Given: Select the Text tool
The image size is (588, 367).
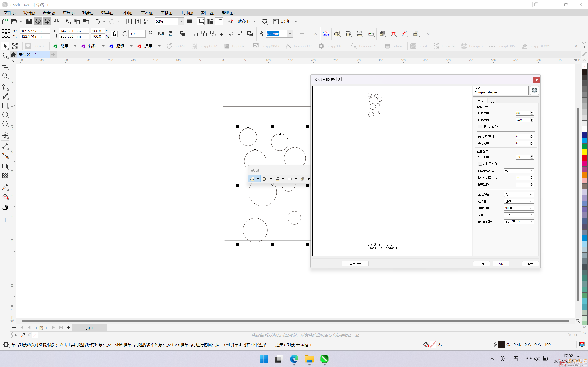Looking at the screenshot, I should pos(5,135).
